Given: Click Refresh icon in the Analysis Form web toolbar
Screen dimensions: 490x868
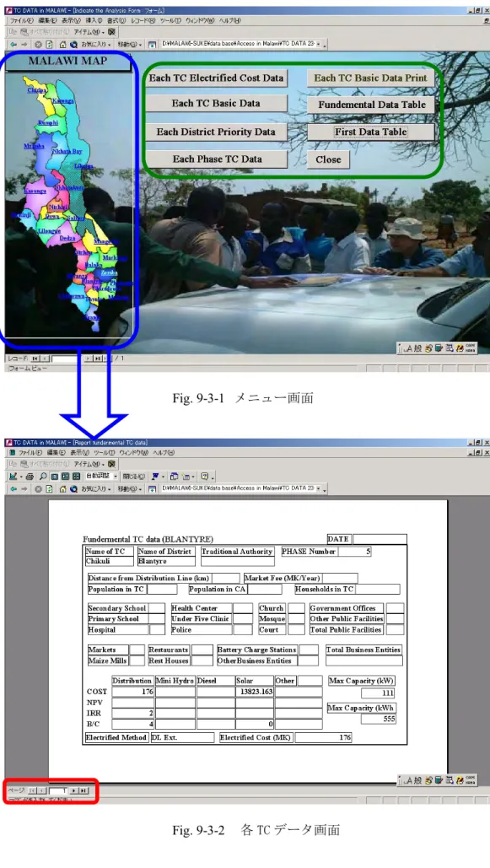Looking at the screenshot, I should [48, 44].
